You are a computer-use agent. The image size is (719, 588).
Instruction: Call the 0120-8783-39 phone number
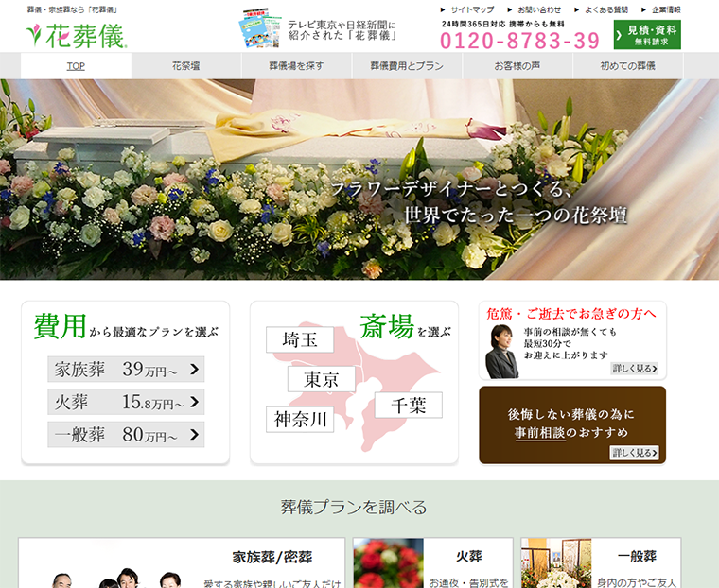pyautogui.click(x=520, y=41)
